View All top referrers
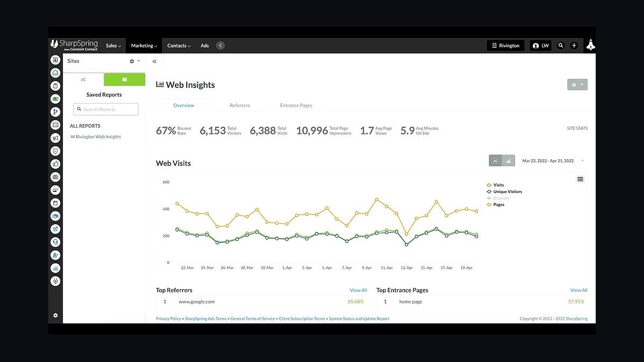The width and height of the screenshot is (644, 362). click(358, 290)
